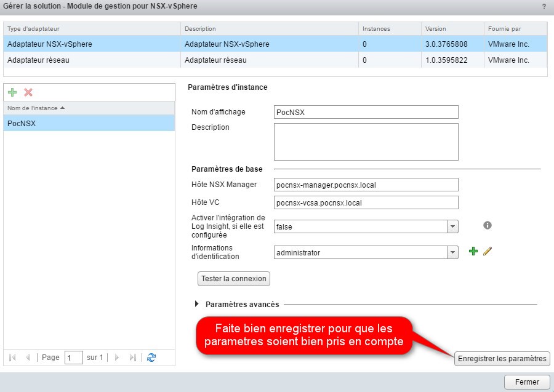Click the help question mark icon

(544, 6)
